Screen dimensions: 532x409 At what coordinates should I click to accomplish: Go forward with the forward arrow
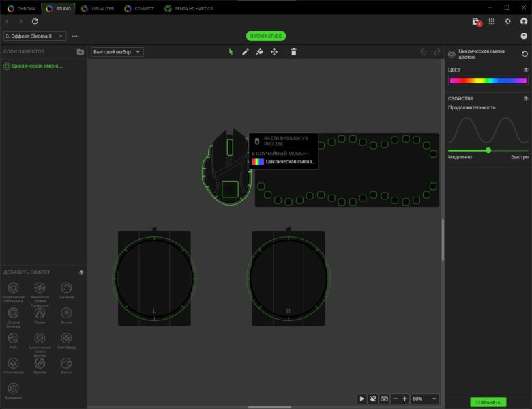click(x=20, y=21)
